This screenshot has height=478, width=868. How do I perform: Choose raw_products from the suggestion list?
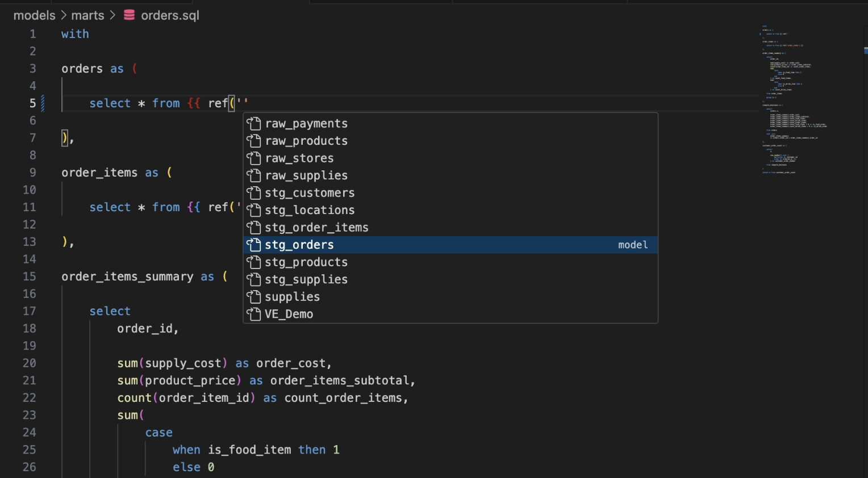point(306,141)
